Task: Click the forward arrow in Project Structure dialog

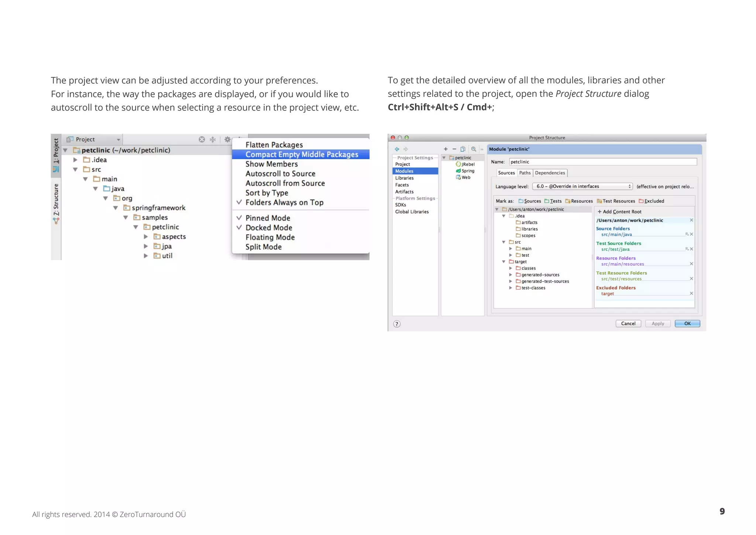Action: (406, 149)
